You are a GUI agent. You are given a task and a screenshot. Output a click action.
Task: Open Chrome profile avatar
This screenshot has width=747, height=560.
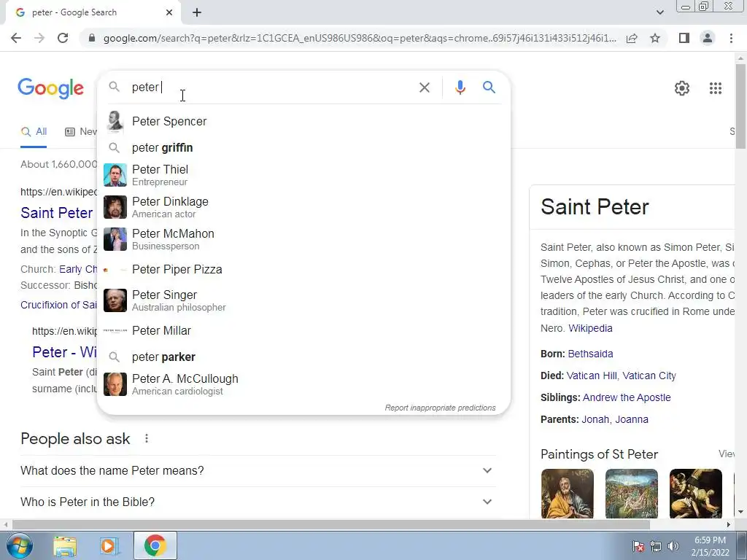coord(708,38)
